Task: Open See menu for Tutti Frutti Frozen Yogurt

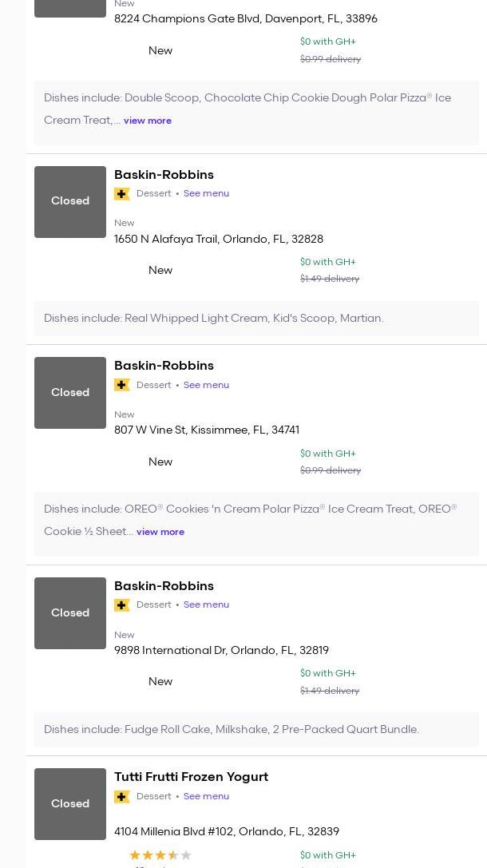Action: tap(206, 797)
